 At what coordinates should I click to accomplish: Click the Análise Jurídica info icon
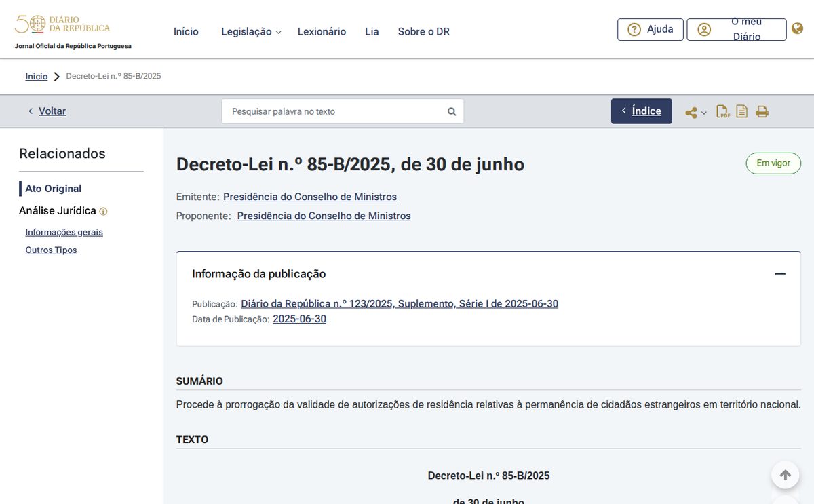103,212
